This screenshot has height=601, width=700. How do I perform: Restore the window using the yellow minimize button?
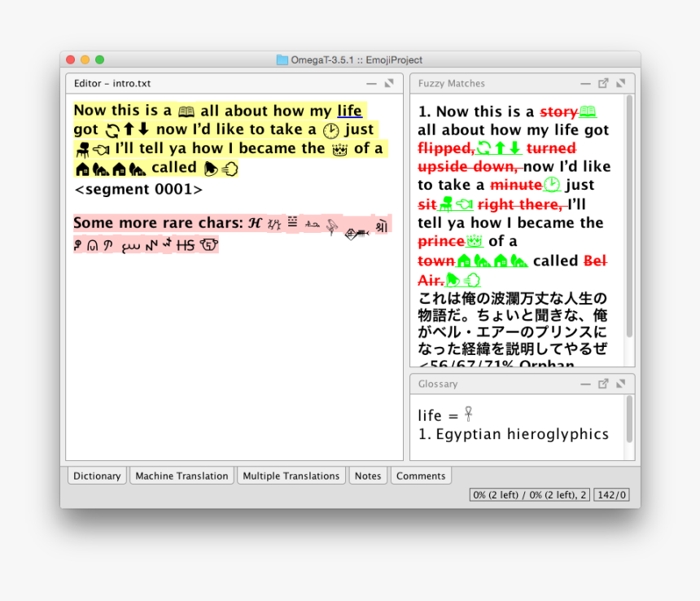pos(85,59)
